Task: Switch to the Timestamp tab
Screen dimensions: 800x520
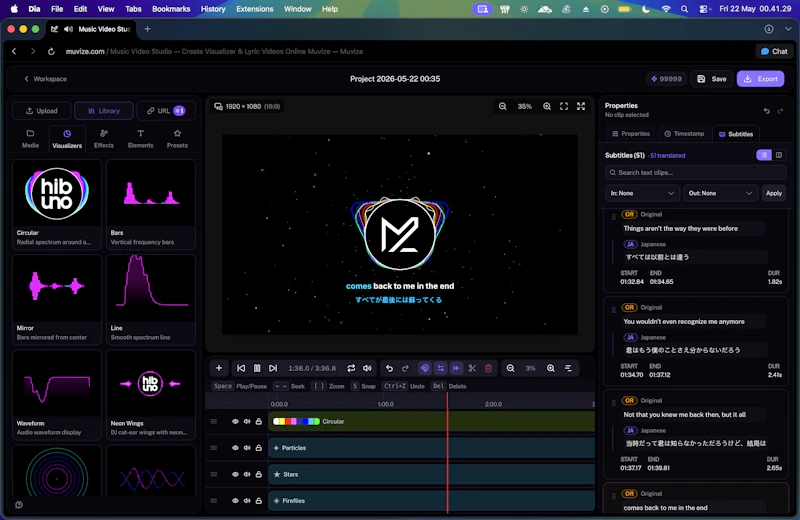Action: (684, 134)
